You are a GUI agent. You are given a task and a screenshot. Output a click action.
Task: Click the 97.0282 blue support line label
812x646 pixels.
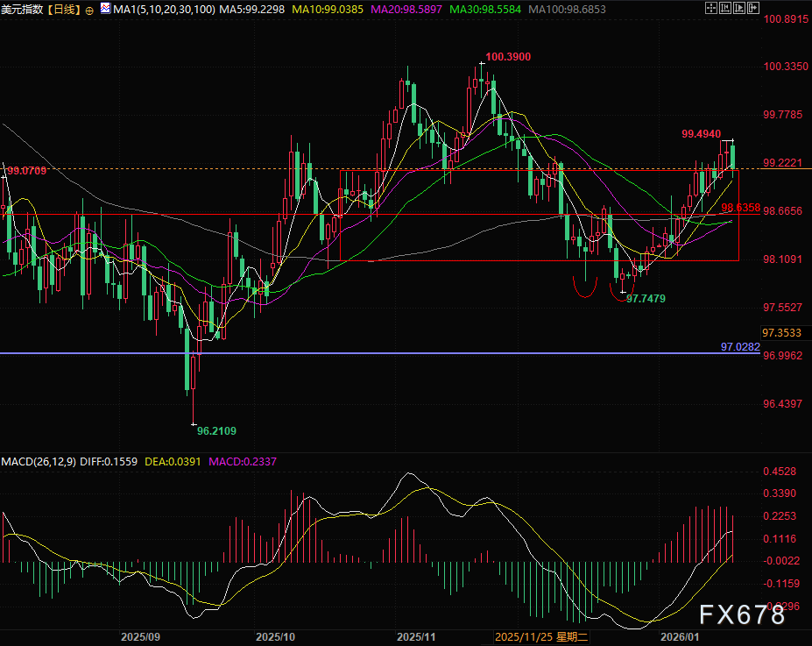(740, 347)
